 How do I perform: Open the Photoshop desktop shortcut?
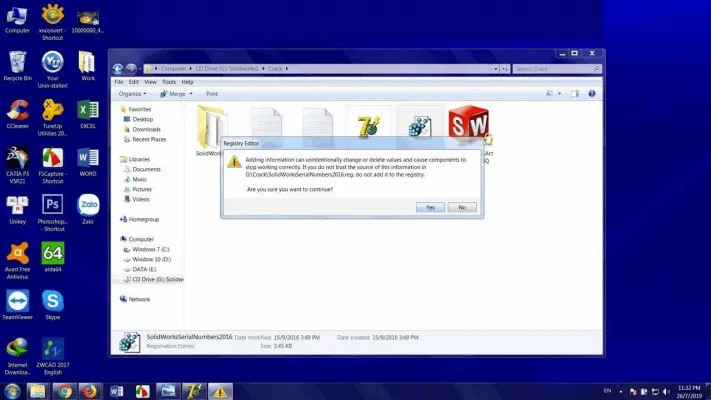pos(52,207)
